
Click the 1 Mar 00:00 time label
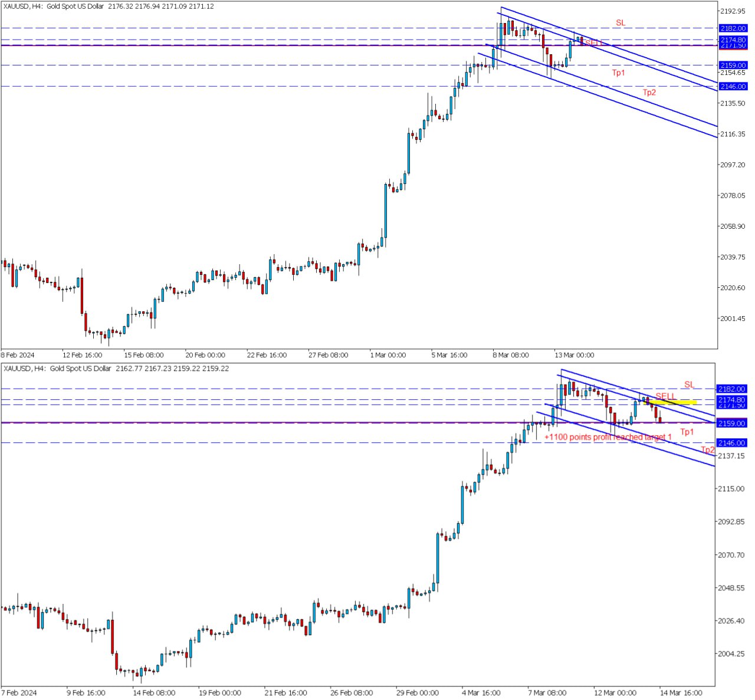click(388, 355)
